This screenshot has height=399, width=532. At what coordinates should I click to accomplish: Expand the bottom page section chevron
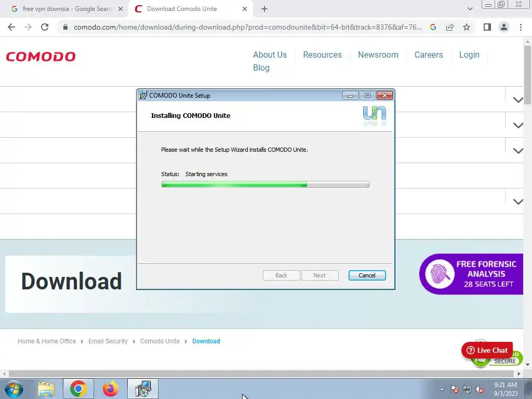point(518,202)
